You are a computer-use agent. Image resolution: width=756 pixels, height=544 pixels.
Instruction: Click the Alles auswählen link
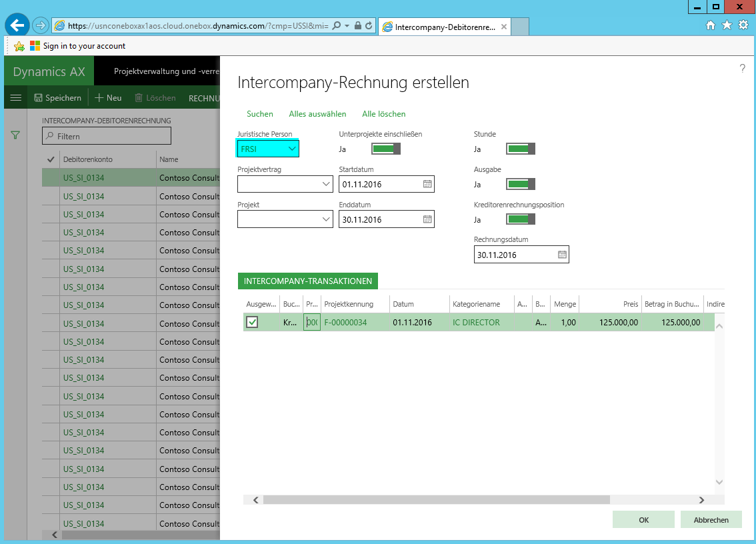coord(317,114)
